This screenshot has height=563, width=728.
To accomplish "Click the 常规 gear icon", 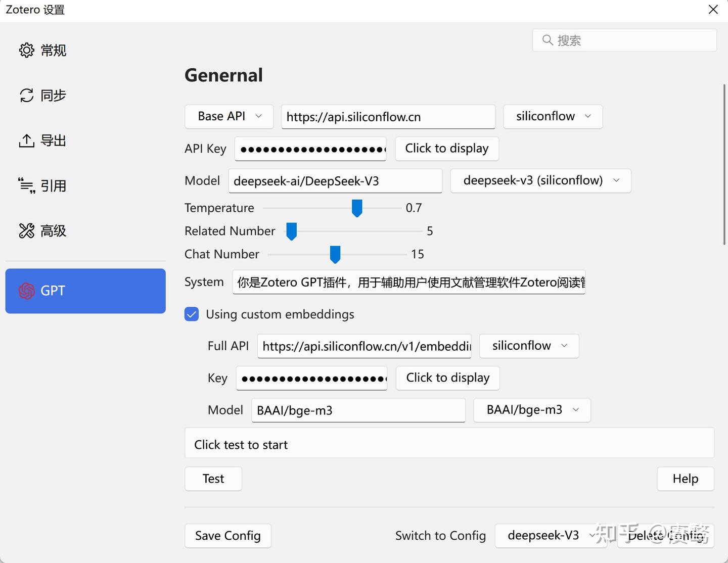I will 27,50.
